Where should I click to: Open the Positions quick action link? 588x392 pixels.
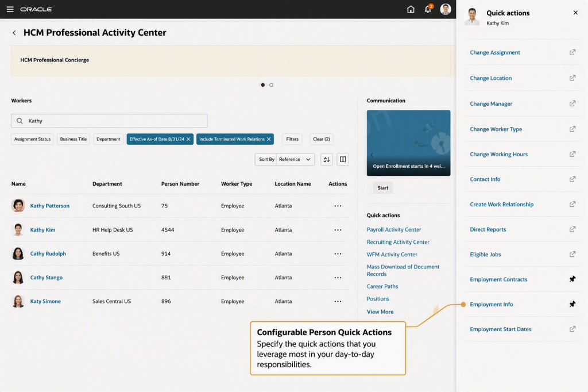[378, 299]
